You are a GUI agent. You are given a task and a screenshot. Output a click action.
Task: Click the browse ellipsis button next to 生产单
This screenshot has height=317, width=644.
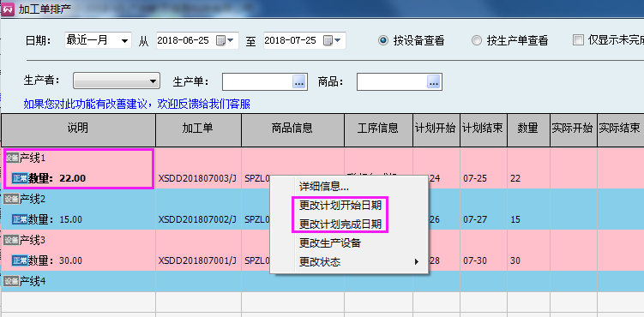[299, 82]
